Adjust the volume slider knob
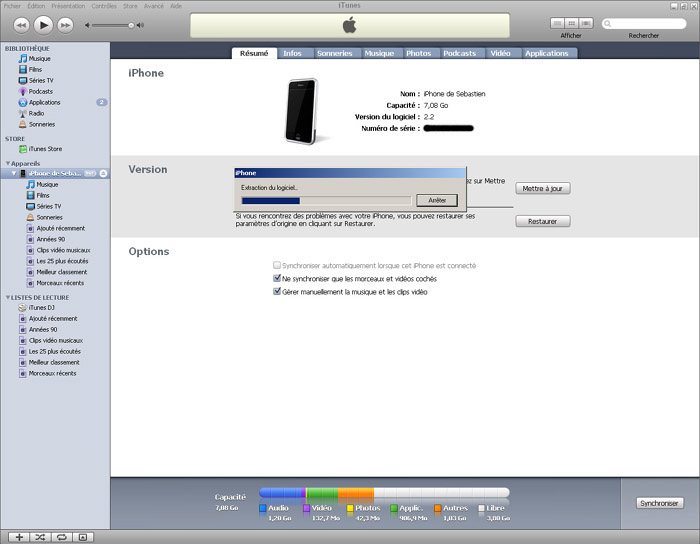The image size is (700, 544). coord(133,24)
